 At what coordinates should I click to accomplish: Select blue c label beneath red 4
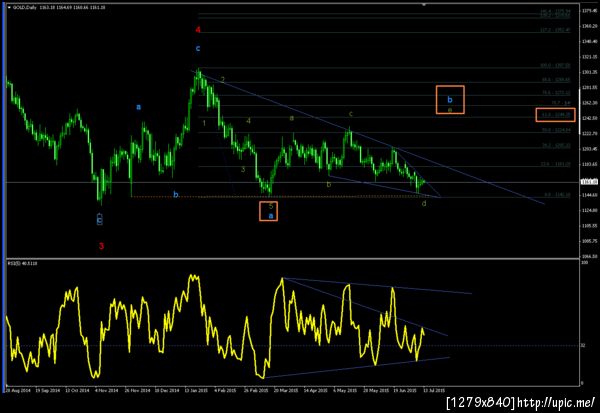pyautogui.click(x=198, y=48)
